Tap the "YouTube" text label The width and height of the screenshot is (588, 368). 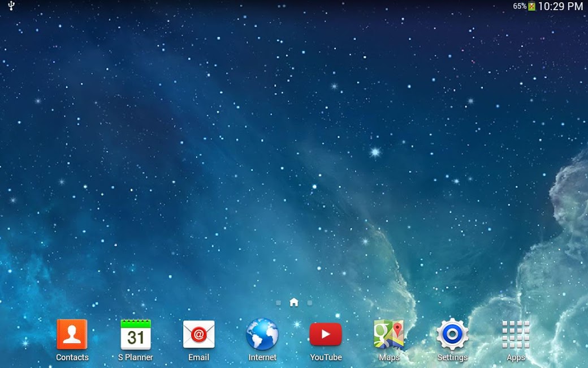[326, 357]
